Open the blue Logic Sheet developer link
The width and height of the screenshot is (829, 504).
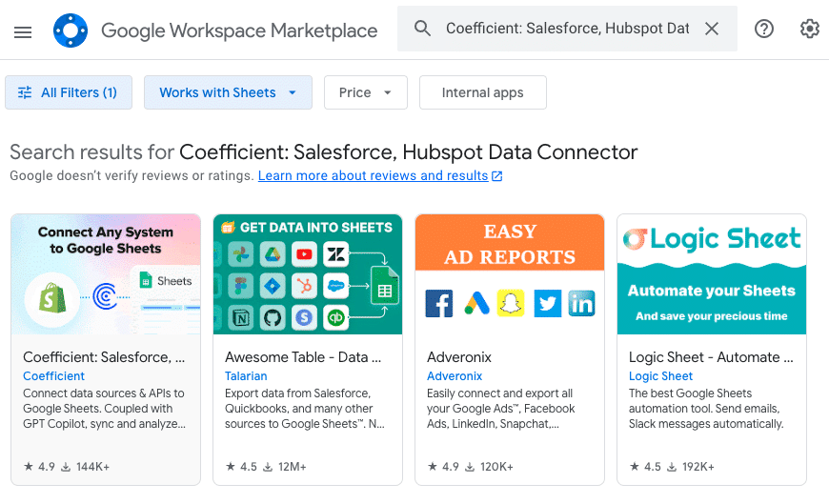(660, 376)
